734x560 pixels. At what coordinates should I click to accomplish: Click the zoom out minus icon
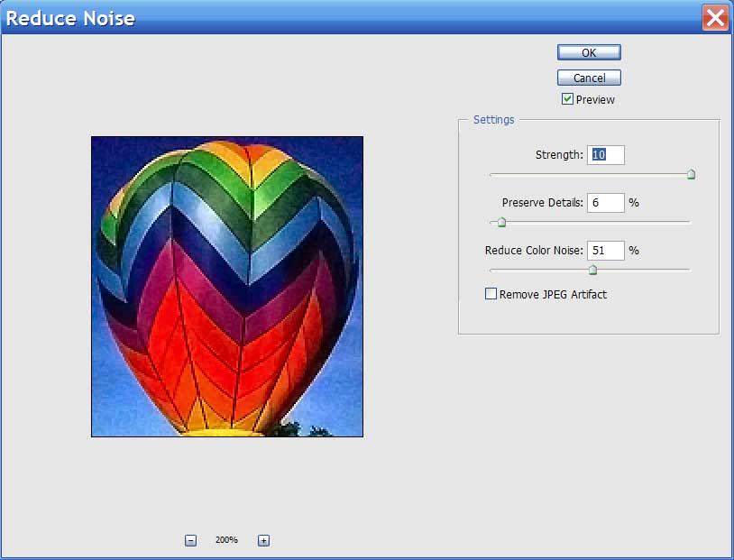coord(190,540)
